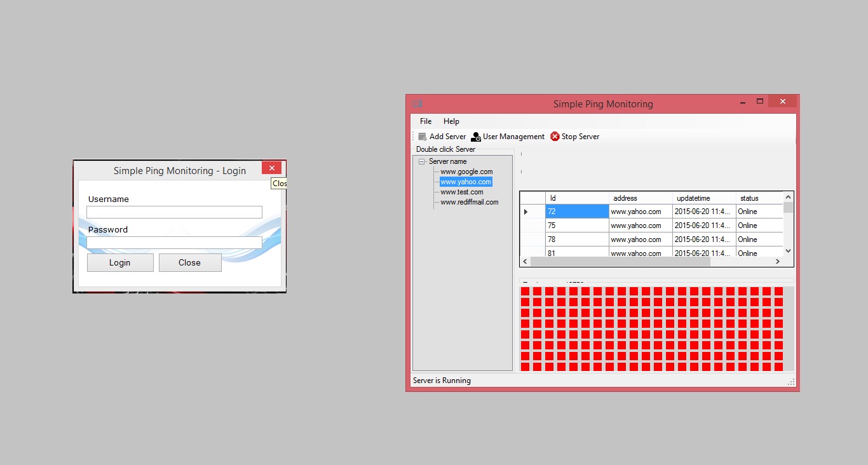Screen dimensions: 868x465
Task: Select the Id cell showing 81
Action: click(577, 252)
